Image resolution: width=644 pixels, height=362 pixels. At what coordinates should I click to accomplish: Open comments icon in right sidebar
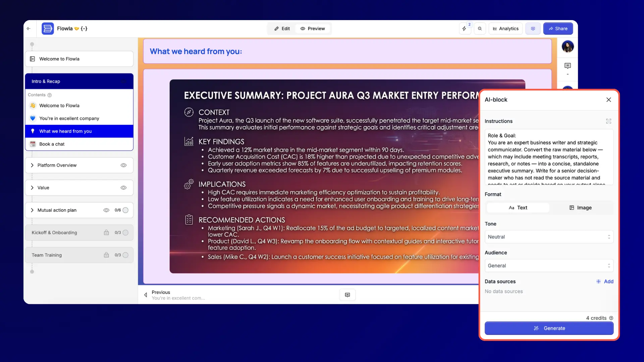click(x=568, y=66)
